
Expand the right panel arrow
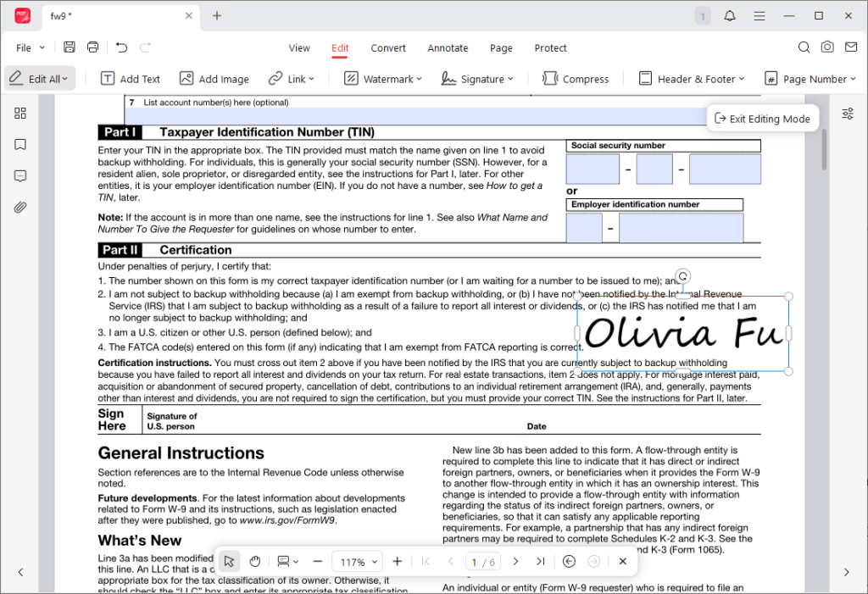point(847,572)
